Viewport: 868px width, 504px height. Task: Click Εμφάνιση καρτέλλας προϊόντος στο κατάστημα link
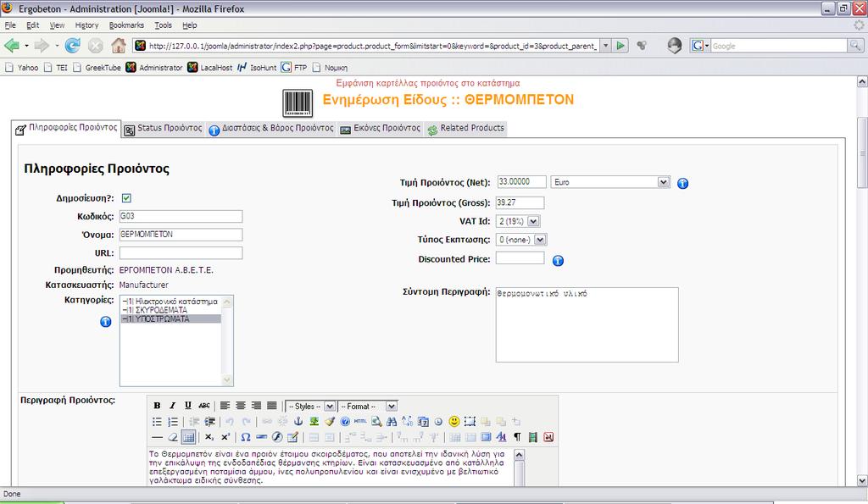point(428,83)
